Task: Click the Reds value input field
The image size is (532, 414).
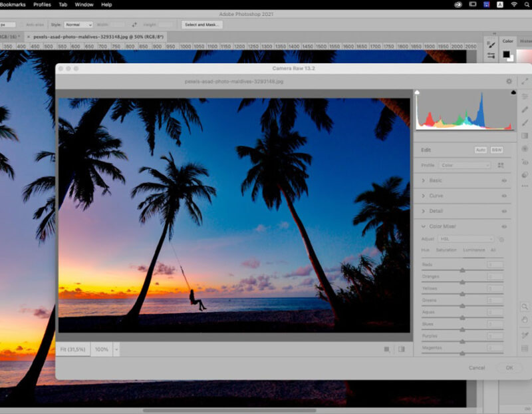Action: 495,265
